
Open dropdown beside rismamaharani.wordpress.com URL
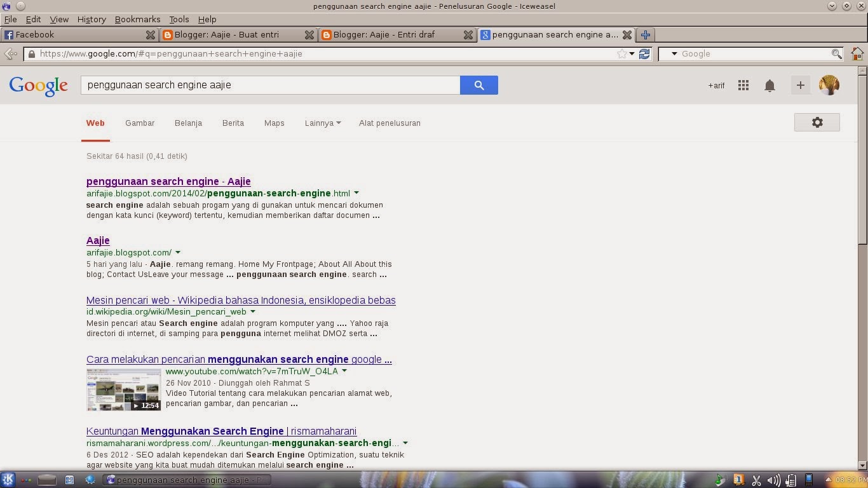(405, 443)
